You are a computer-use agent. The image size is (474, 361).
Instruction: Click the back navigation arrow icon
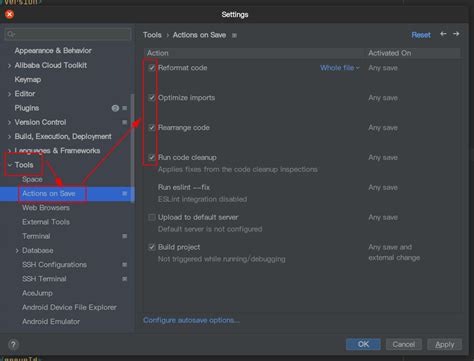[x=443, y=34]
